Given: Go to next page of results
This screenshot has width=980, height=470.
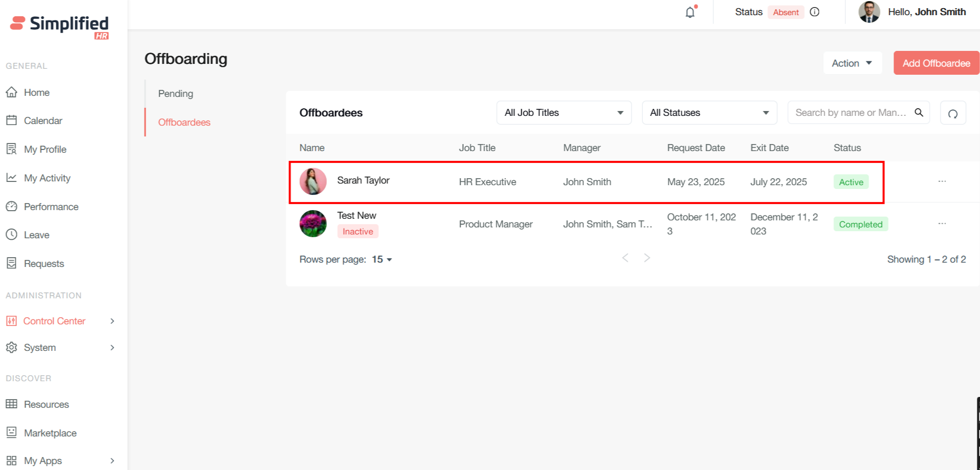Looking at the screenshot, I should pos(647,258).
